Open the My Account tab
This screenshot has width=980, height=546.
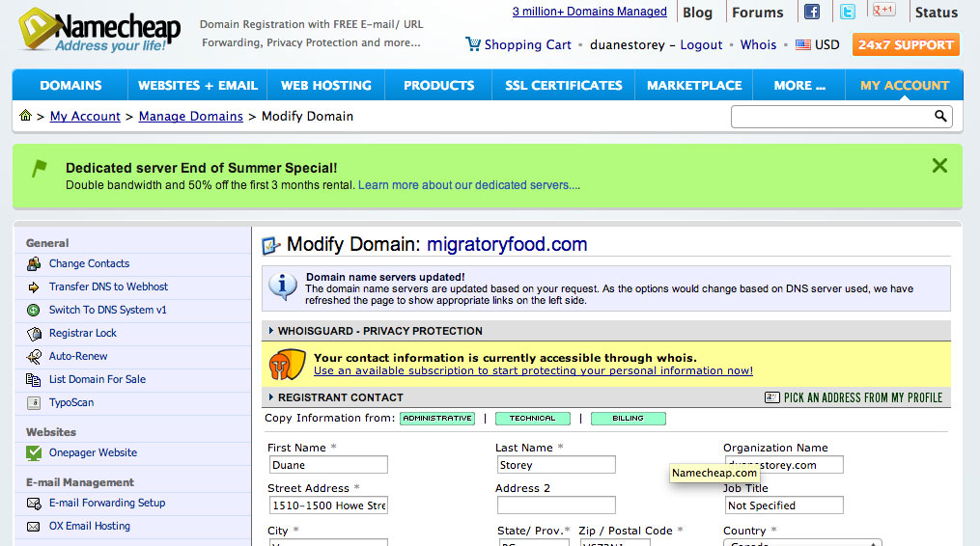coord(905,86)
